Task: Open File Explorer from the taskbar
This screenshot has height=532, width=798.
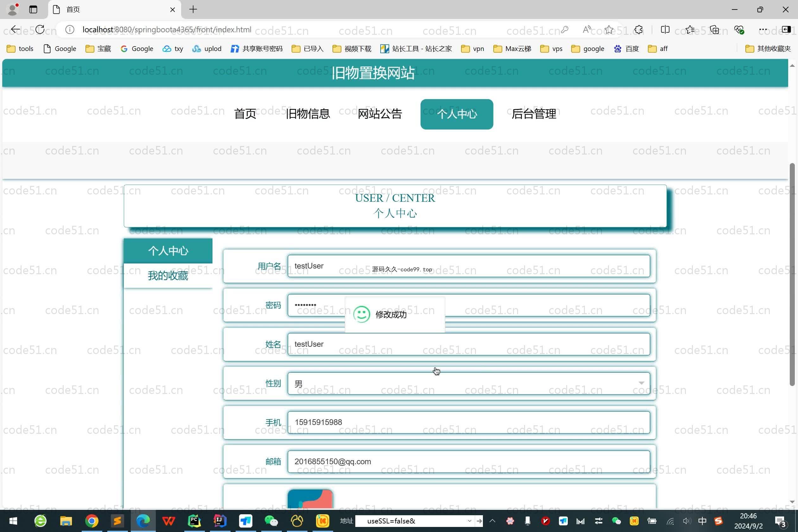Action: click(x=66, y=521)
